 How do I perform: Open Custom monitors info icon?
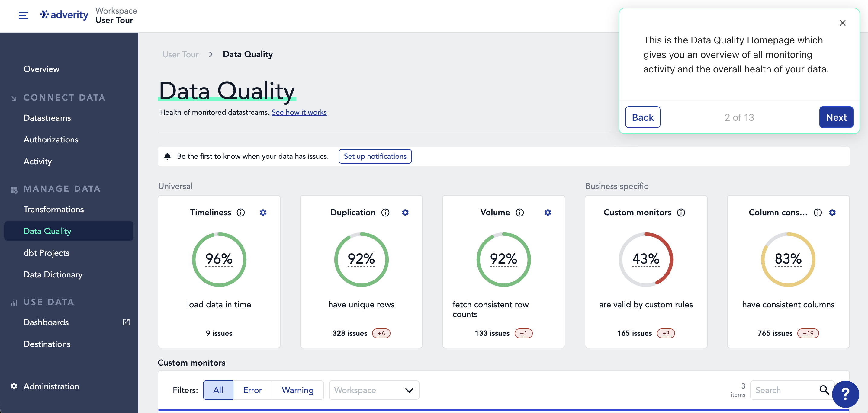coord(681,213)
